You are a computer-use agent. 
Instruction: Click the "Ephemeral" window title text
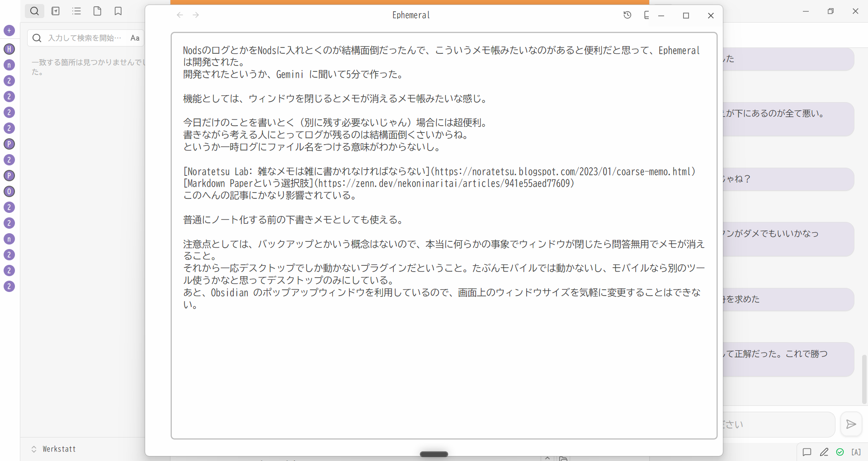coord(411,15)
